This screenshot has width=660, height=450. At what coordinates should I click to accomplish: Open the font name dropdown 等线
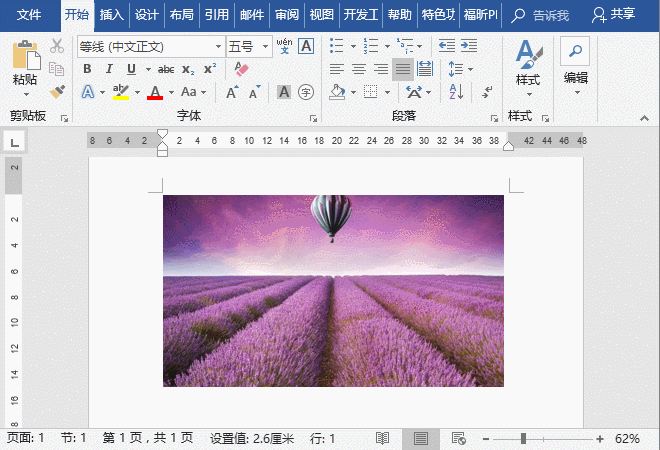[x=218, y=46]
